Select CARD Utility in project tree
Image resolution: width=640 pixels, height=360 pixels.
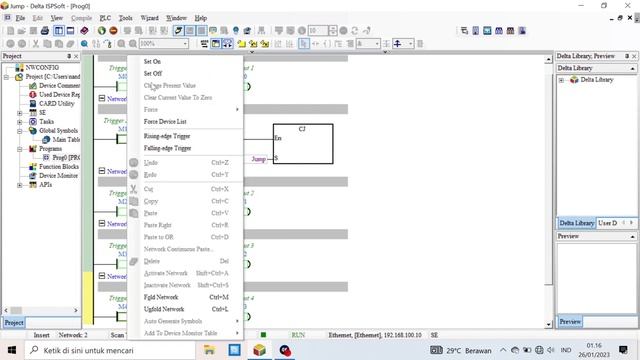tap(56, 104)
